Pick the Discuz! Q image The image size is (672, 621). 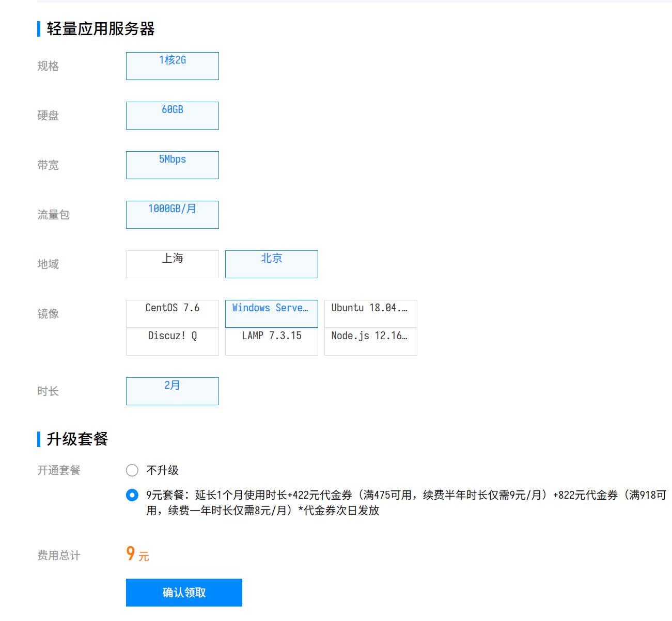(x=172, y=341)
